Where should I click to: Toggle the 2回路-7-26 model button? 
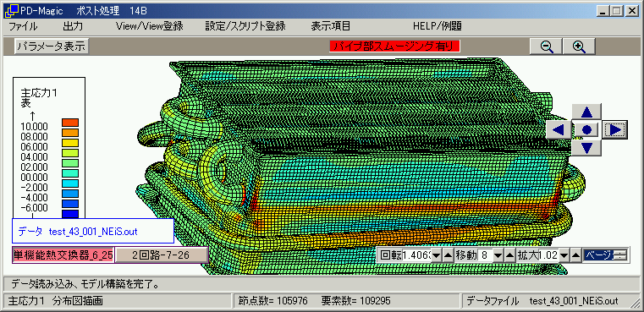pos(161,255)
